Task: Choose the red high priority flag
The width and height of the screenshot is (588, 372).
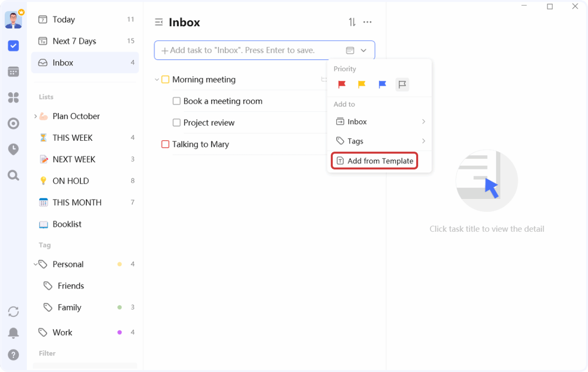Action: (x=342, y=84)
